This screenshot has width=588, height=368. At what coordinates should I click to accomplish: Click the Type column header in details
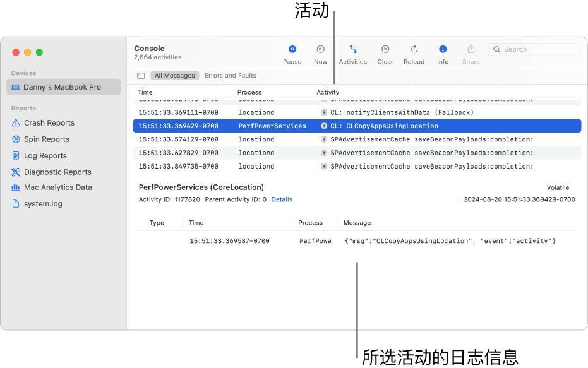[157, 223]
